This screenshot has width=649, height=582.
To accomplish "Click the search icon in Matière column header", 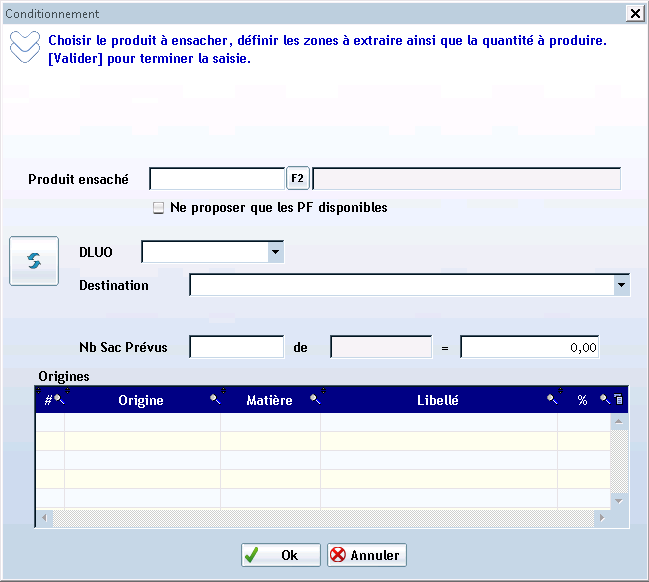I will (x=315, y=399).
